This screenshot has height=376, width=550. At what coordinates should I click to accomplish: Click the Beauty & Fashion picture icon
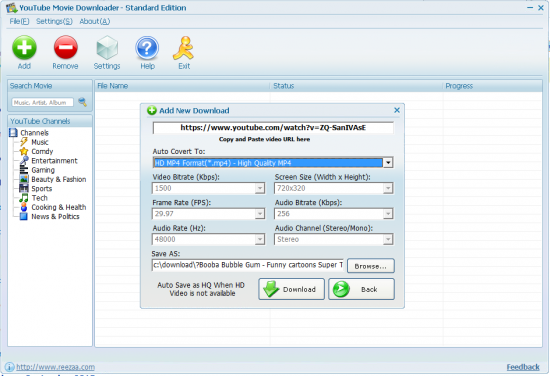[24, 179]
